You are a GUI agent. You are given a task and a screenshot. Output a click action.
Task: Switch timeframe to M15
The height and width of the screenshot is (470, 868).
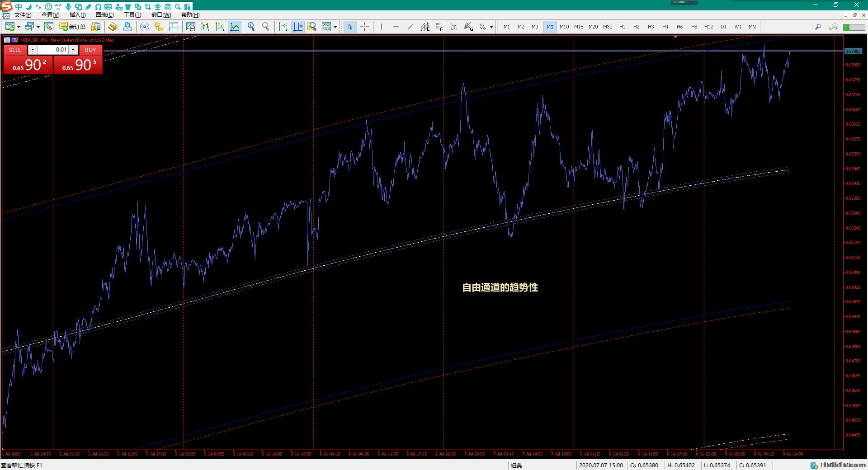(579, 27)
